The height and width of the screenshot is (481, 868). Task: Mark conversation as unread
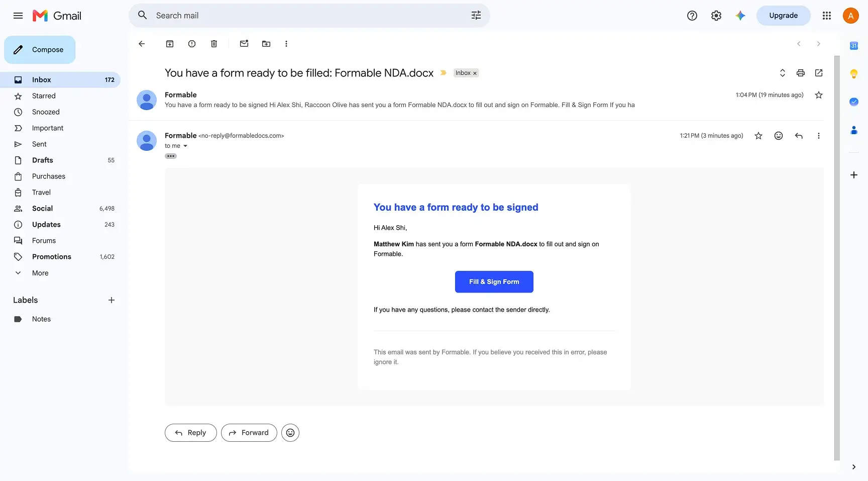pyautogui.click(x=244, y=44)
